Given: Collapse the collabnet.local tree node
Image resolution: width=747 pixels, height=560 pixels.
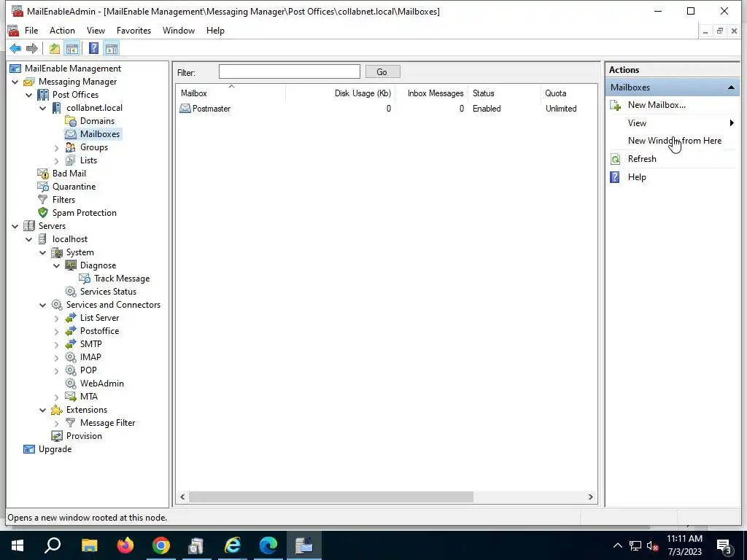Looking at the screenshot, I should [43, 108].
